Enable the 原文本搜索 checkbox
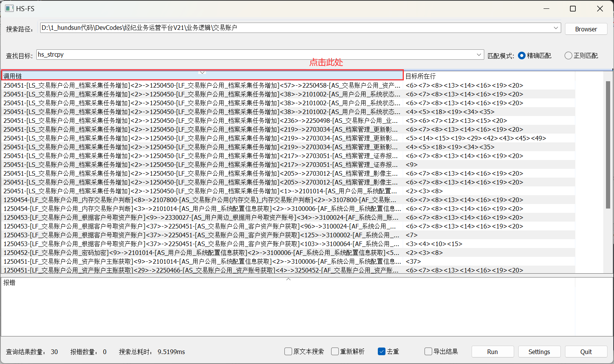This screenshot has height=364, width=614. tap(288, 351)
